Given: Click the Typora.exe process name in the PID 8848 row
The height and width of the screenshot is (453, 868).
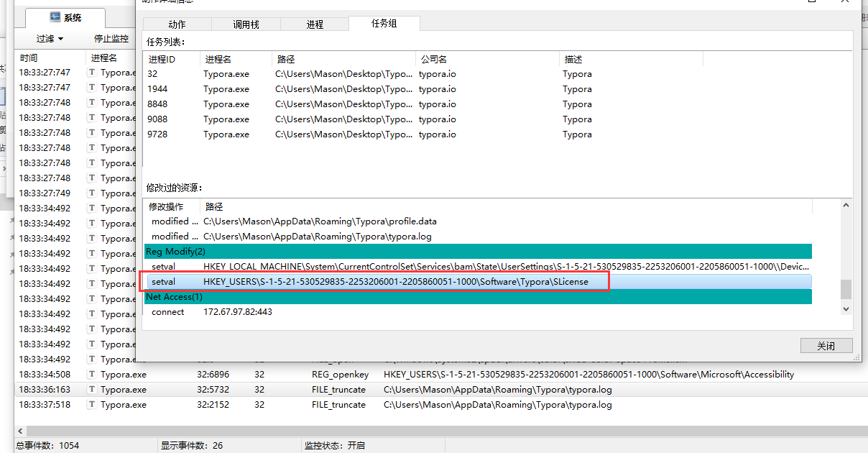Looking at the screenshot, I should [x=226, y=104].
